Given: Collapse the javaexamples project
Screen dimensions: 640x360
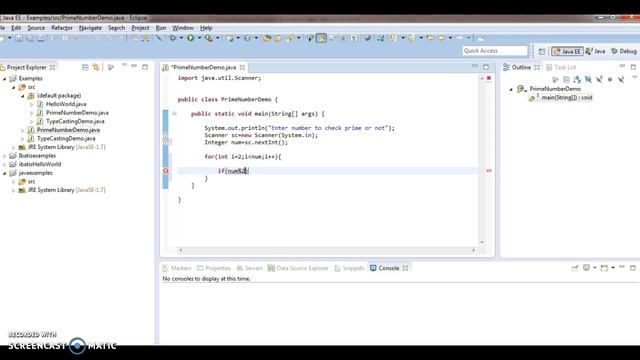Looking at the screenshot, I should (x=4, y=173).
